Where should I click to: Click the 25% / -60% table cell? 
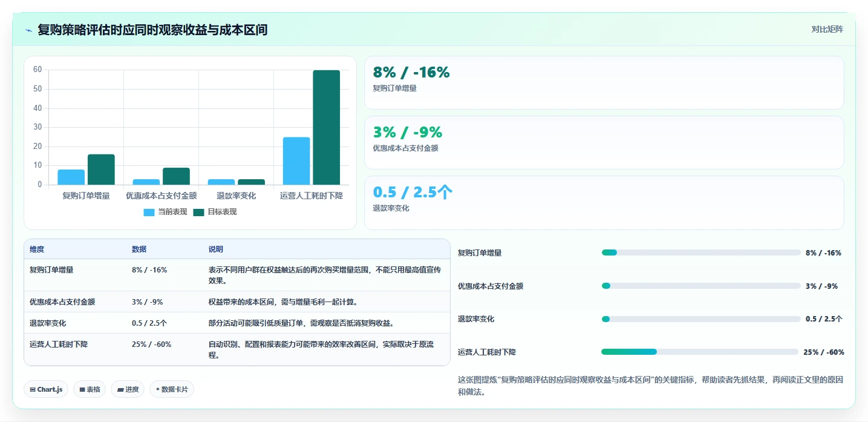[x=151, y=344]
